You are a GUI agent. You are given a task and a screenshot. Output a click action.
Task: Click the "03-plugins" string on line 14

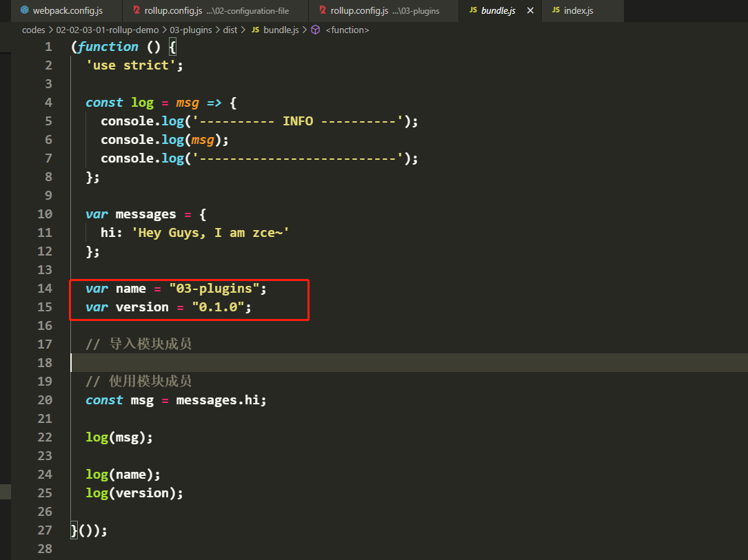[214, 289]
